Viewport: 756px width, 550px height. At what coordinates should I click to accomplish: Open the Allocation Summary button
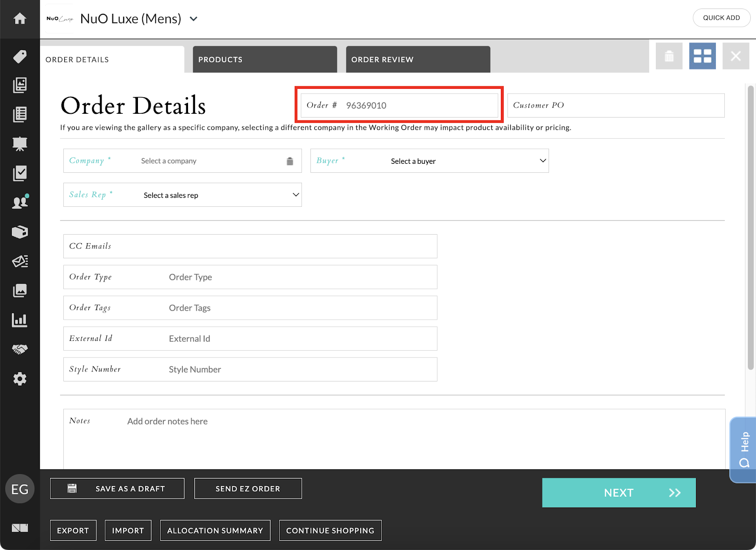coord(215,531)
